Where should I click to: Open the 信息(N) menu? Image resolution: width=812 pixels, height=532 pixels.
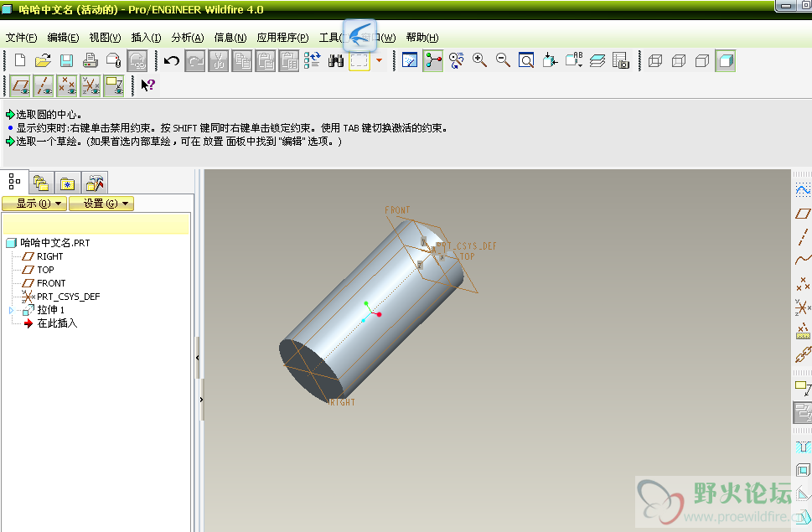click(x=230, y=37)
